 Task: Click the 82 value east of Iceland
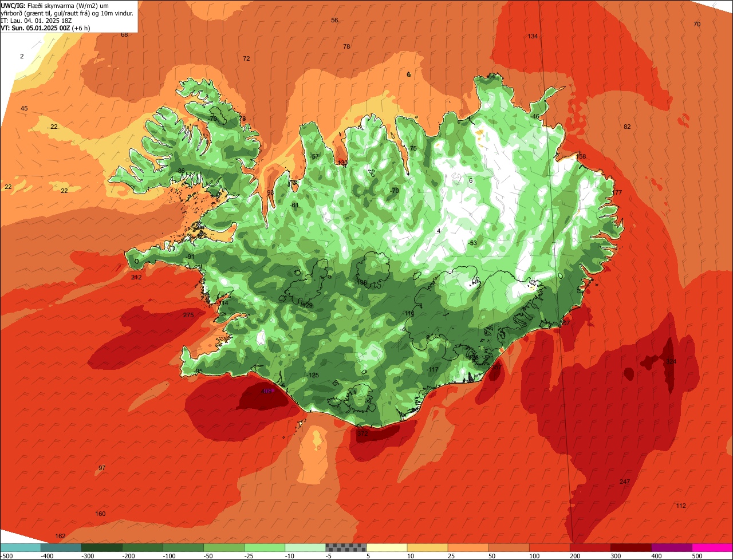627,127
